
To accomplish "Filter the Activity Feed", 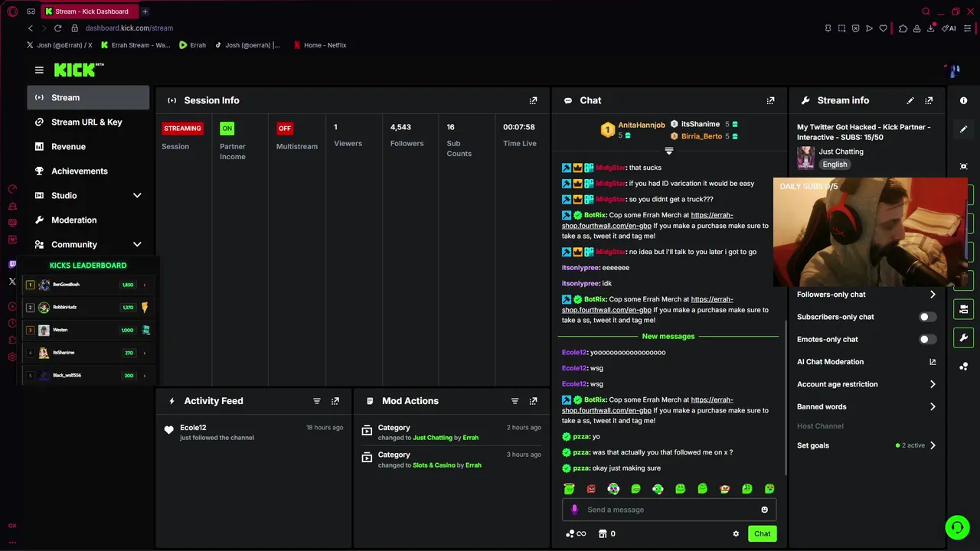I will pos(317,401).
